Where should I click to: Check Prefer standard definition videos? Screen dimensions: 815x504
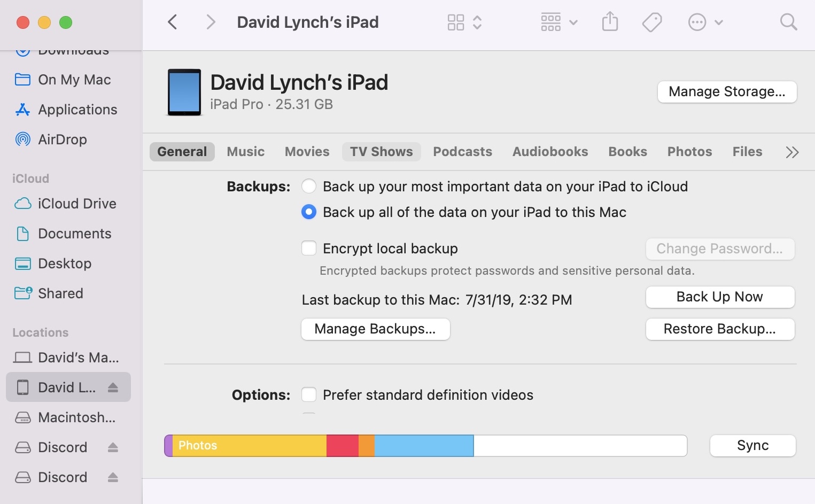pos(309,394)
